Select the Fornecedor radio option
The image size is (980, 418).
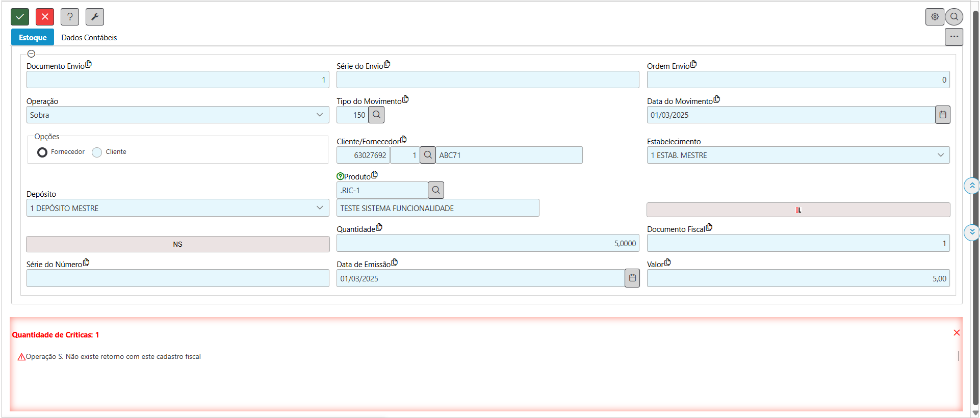[x=42, y=152]
